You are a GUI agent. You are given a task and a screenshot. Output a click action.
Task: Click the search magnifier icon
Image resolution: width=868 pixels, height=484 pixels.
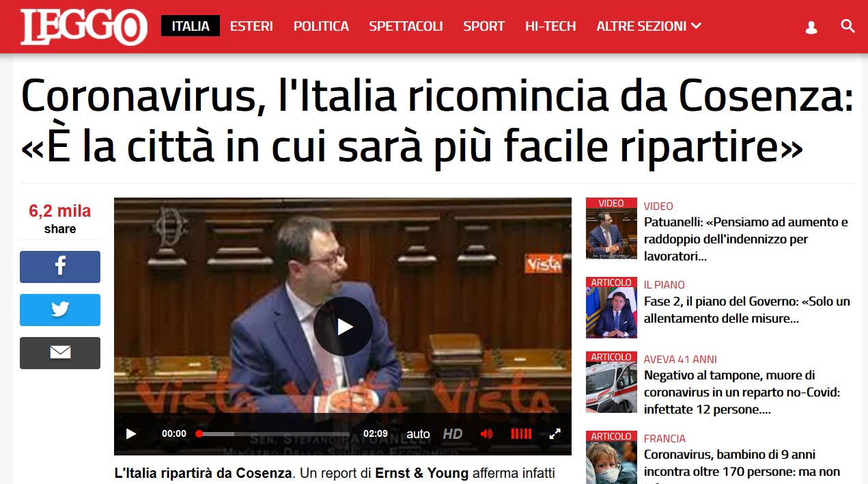848,27
